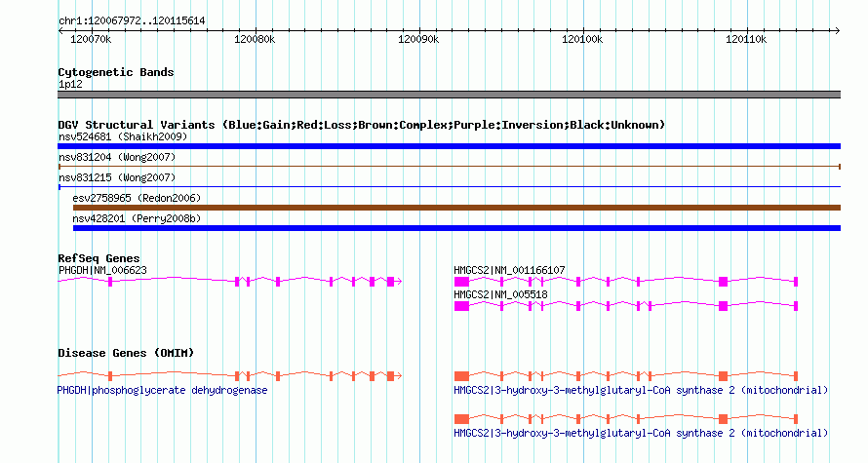Select the large first exon of HMGCS2 NM_001166107
Image resolution: width=868 pixels, height=463 pixels.
pos(461,282)
